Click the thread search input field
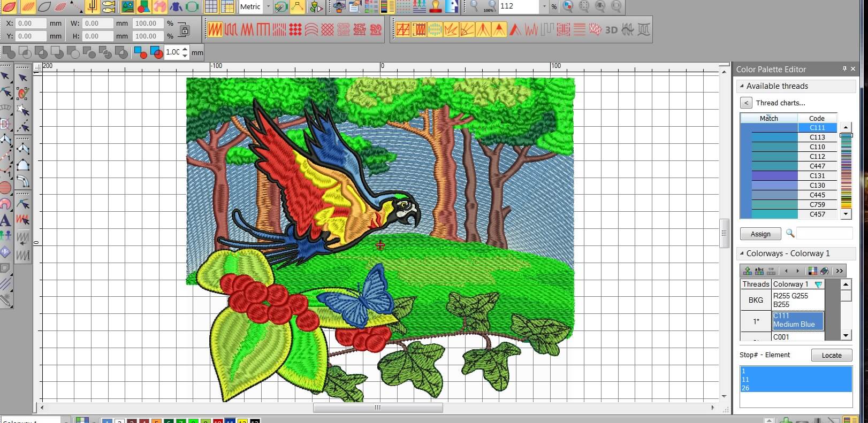The height and width of the screenshot is (423, 868). tap(824, 233)
